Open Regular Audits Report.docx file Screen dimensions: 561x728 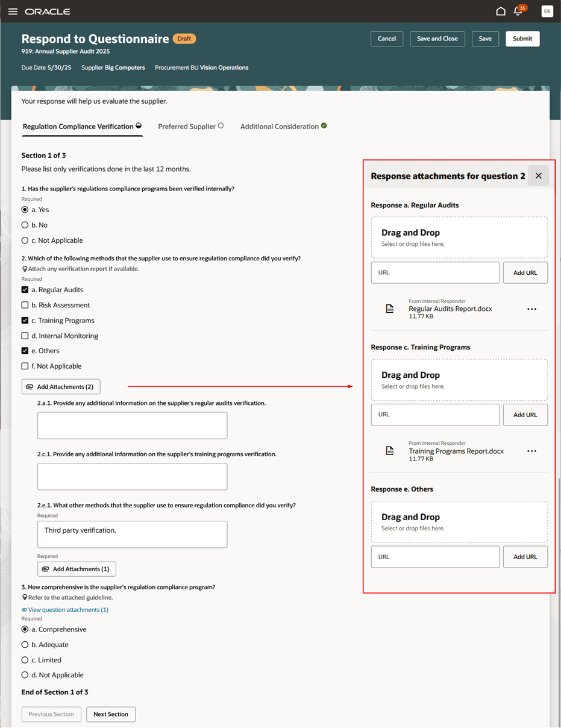tap(450, 309)
